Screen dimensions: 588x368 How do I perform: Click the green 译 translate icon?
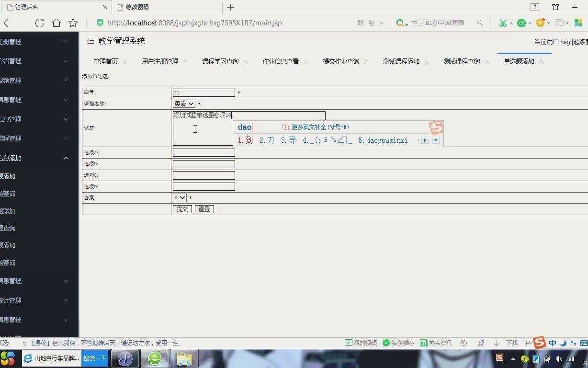coord(522,23)
